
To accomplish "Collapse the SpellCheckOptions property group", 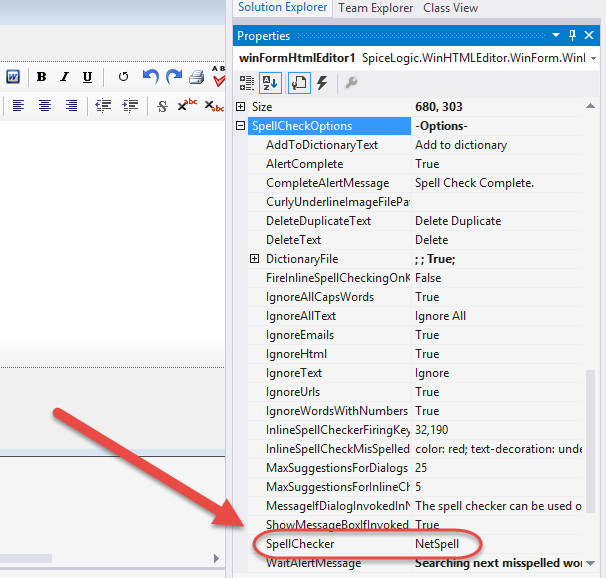I will pos(240,126).
